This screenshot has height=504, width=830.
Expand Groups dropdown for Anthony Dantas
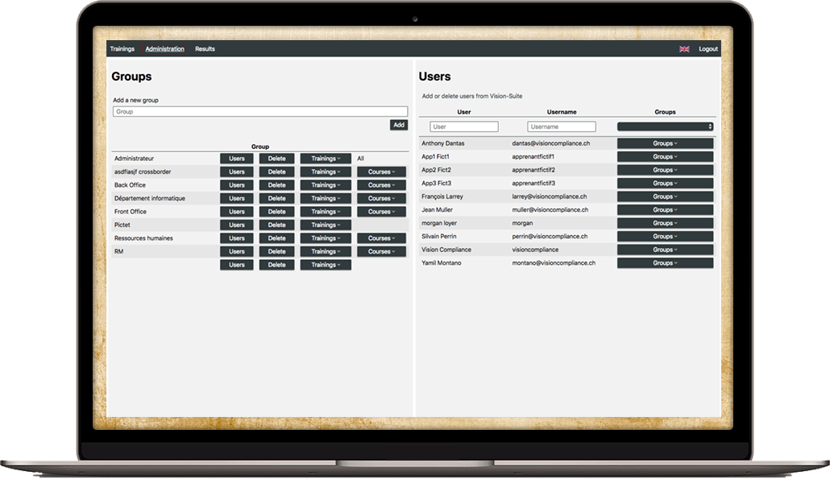665,143
